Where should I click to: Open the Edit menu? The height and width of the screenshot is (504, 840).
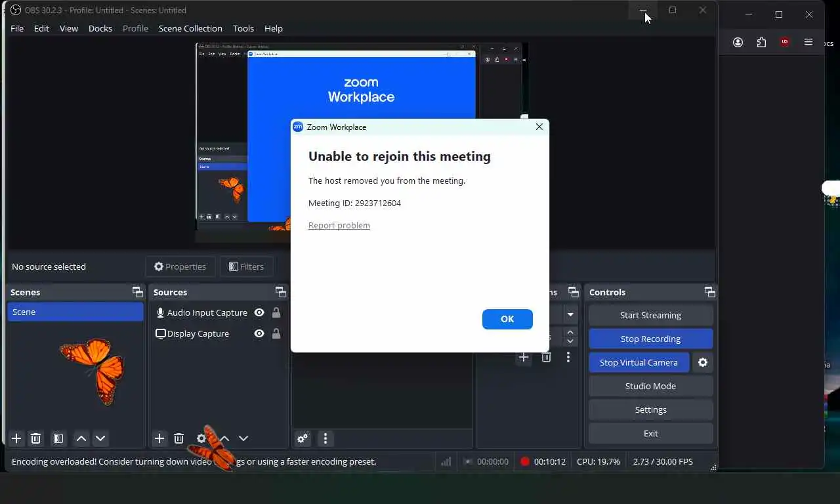tap(41, 28)
